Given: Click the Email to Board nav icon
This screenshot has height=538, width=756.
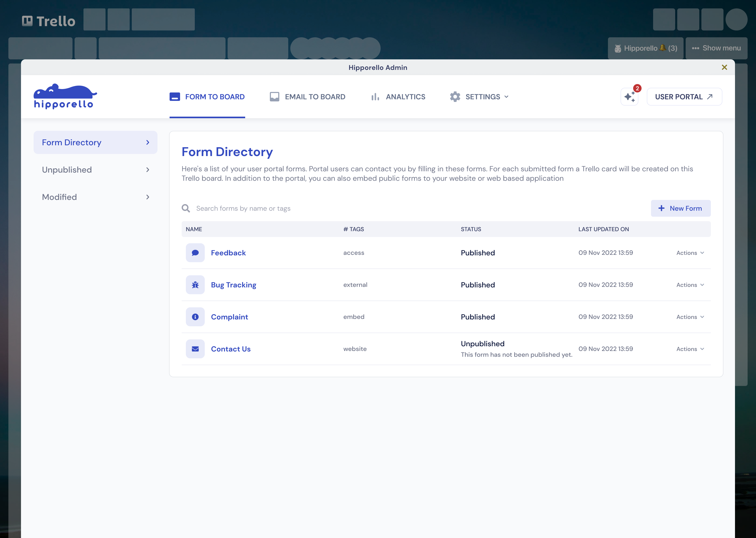Looking at the screenshot, I should pos(274,97).
